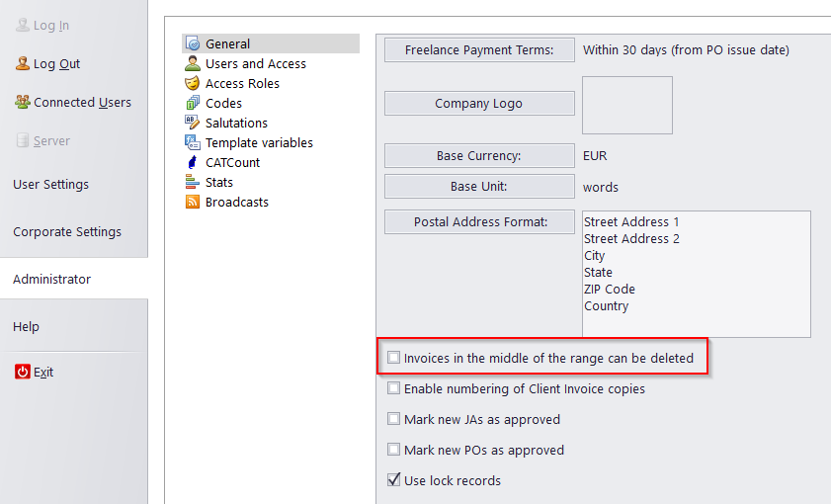Enable deleting invoices in middle of range
The width and height of the screenshot is (831, 504).
[393, 357]
